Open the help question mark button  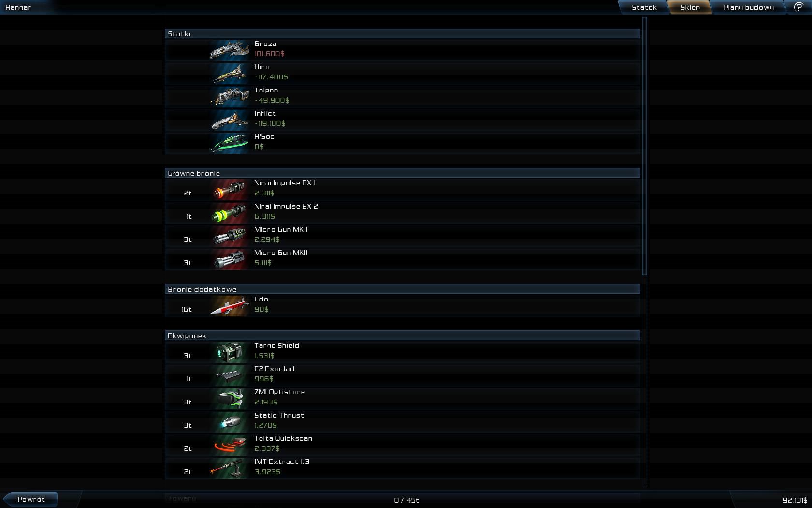click(x=798, y=7)
